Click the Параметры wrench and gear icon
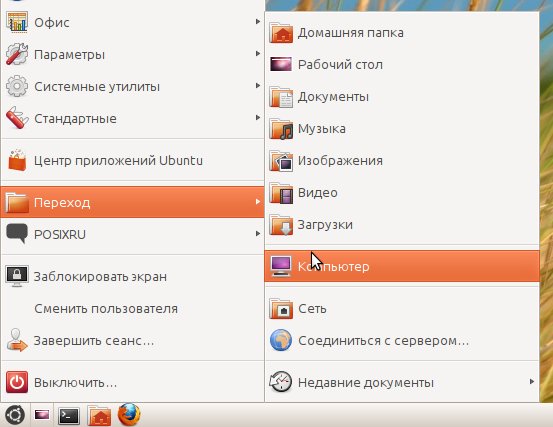The image size is (553, 427). (17, 54)
